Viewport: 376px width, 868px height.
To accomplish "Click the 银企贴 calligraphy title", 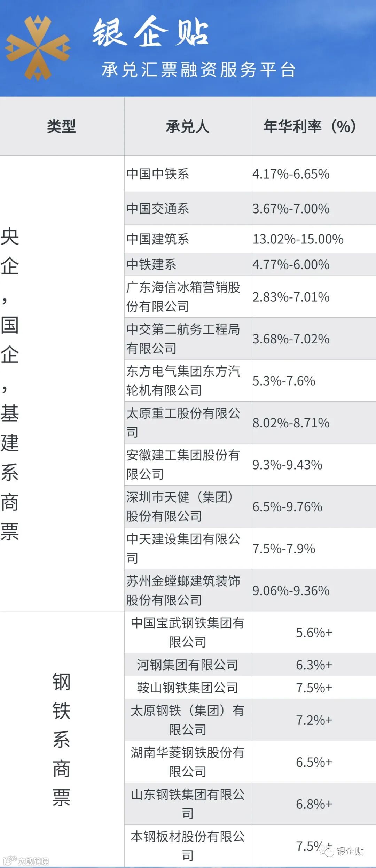I will [150, 32].
